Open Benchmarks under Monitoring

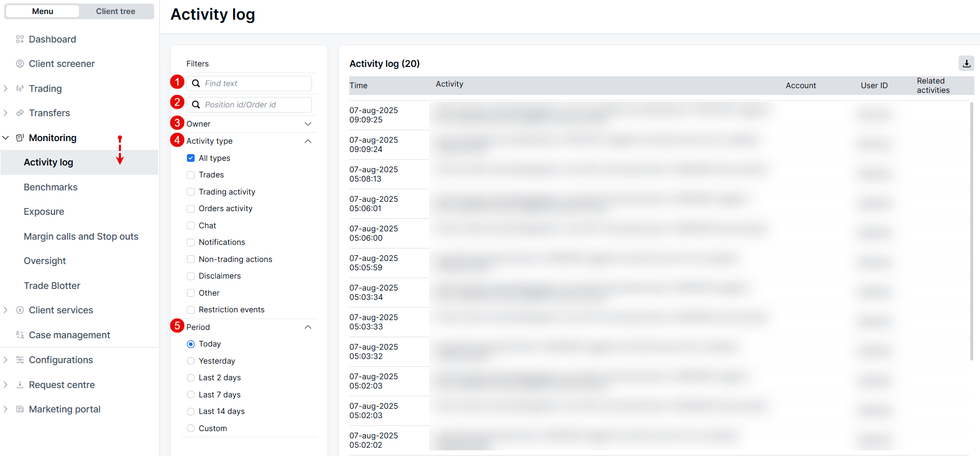(x=50, y=187)
